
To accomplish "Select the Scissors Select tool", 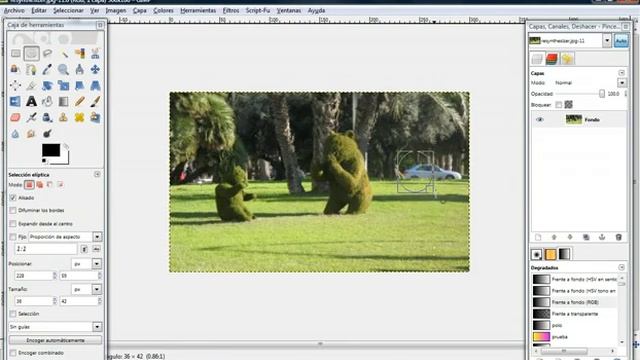I will coord(95,53).
